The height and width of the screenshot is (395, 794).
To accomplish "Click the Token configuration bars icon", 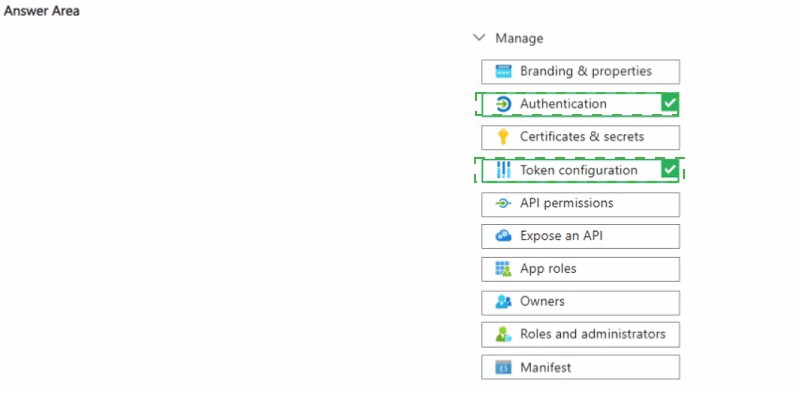I will (x=503, y=170).
